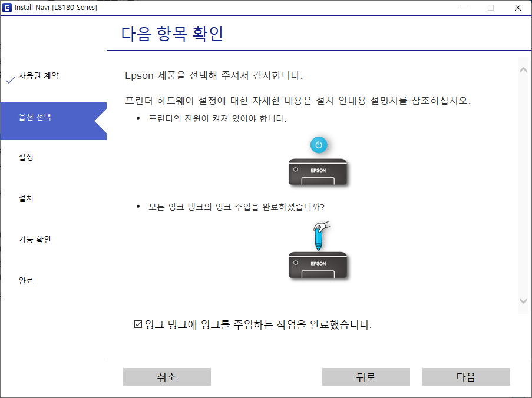The height and width of the screenshot is (398, 532).
Task: Click the blue power button icon
Action: (319, 145)
